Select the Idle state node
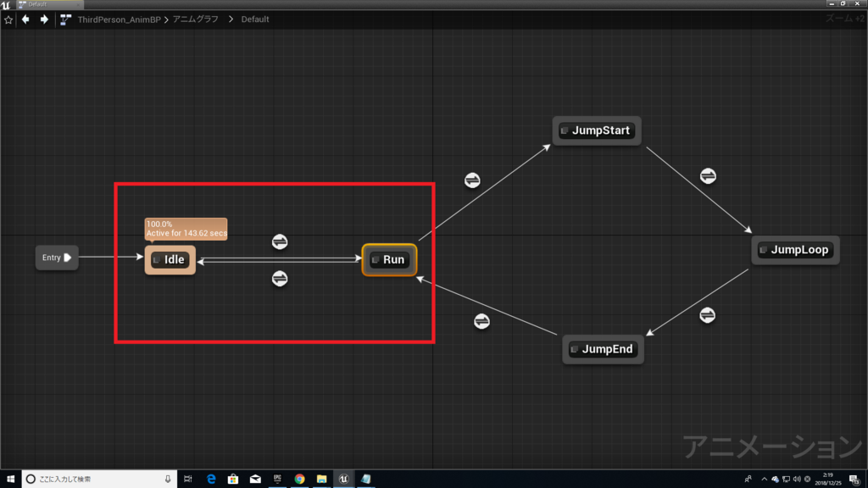Screen dimensions: 868x488 pos(170,260)
